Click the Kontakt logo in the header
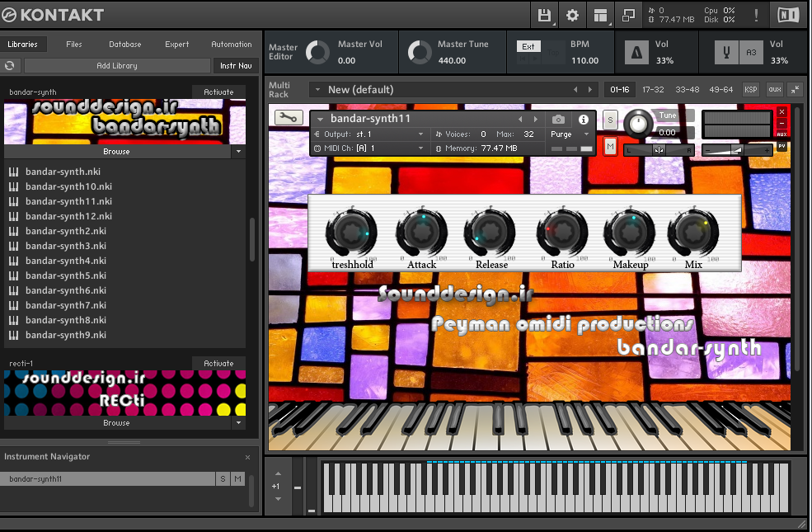 pyautogui.click(x=52, y=15)
